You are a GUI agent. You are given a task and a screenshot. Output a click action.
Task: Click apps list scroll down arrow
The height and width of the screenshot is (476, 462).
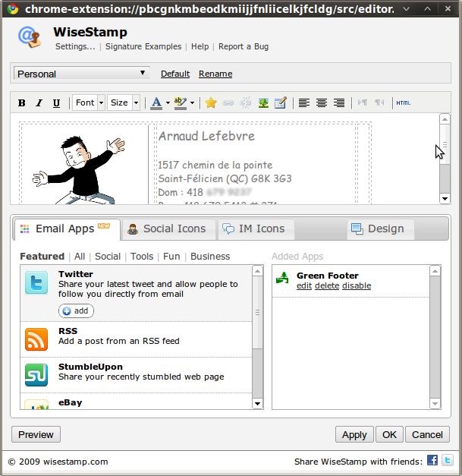point(257,403)
